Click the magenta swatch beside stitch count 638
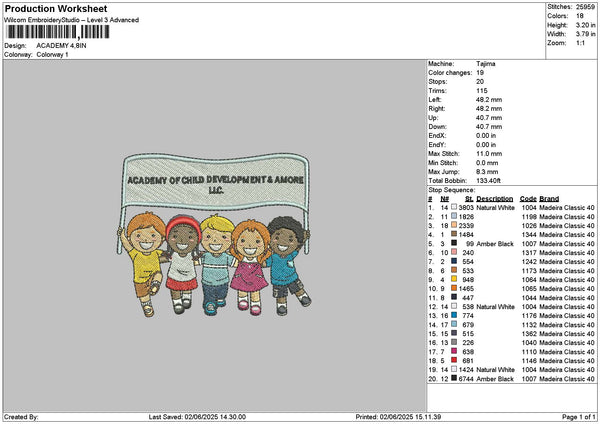 coord(454,351)
